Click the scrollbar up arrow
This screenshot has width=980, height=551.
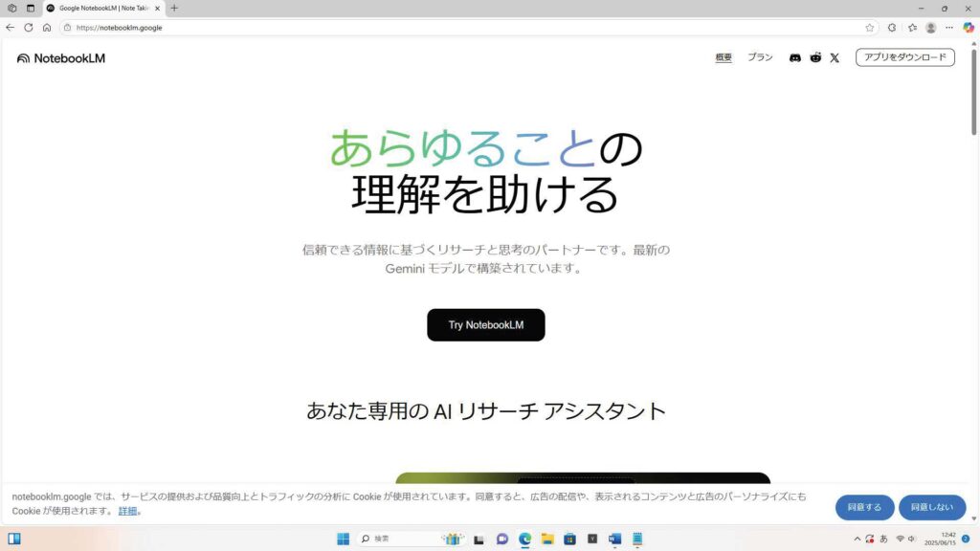point(973,44)
